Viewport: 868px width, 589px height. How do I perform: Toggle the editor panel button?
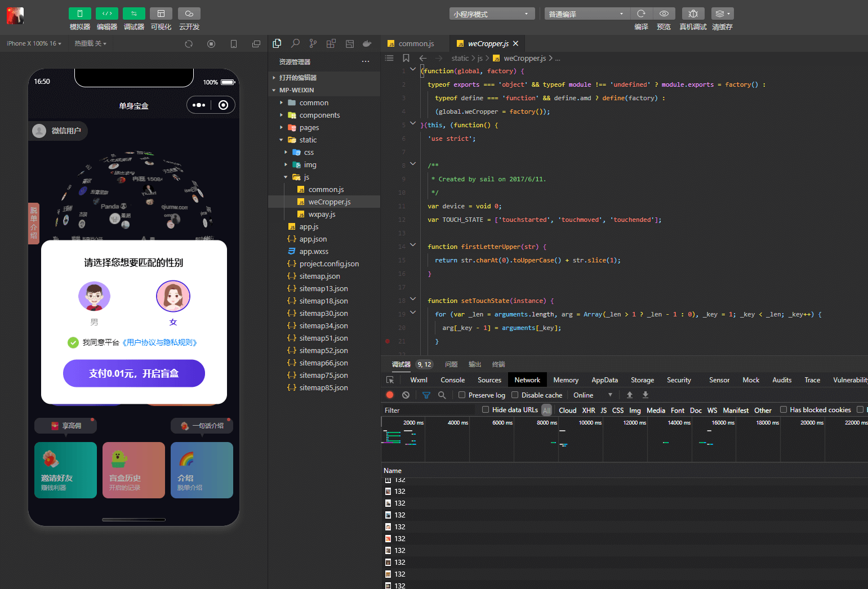pos(106,14)
